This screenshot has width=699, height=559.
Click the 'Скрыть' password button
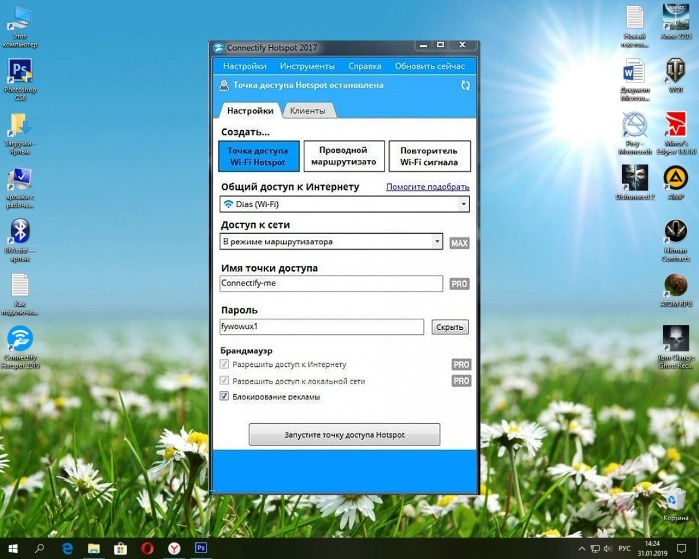pos(450,327)
